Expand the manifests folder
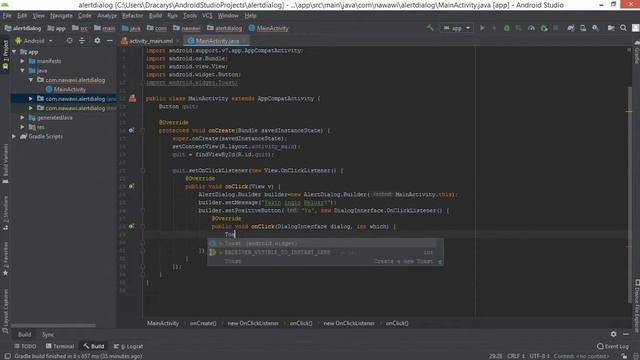The image size is (640, 360). 22,61
